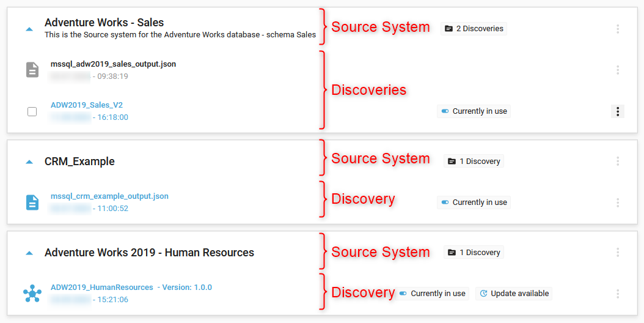Collapse the Adventure Works - Sales source system

coord(29,29)
